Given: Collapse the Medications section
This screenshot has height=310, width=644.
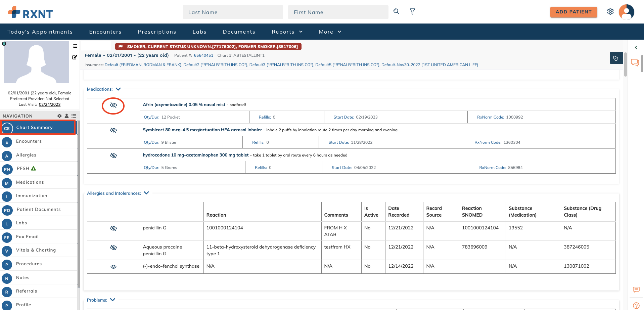Looking at the screenshot, I should coord(118,89).
